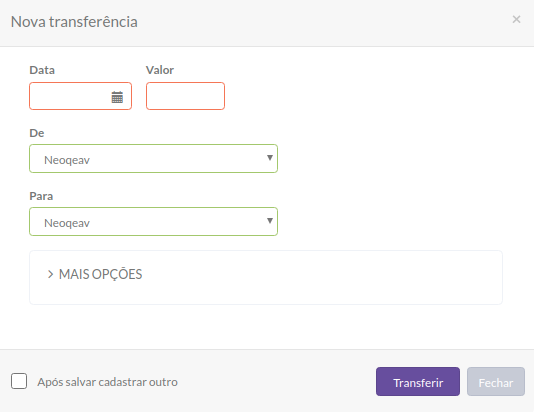Enable the Após salvar cadastrar outro checkbox
Viewport: 534px width, 412px height.
(x=19, y=381)
